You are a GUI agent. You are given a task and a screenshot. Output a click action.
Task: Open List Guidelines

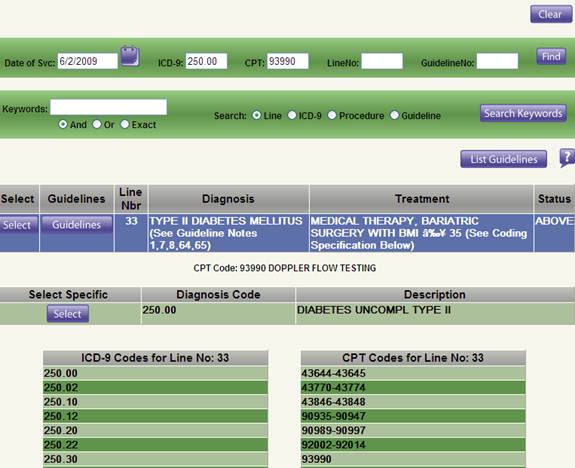[x=503, y=159]
